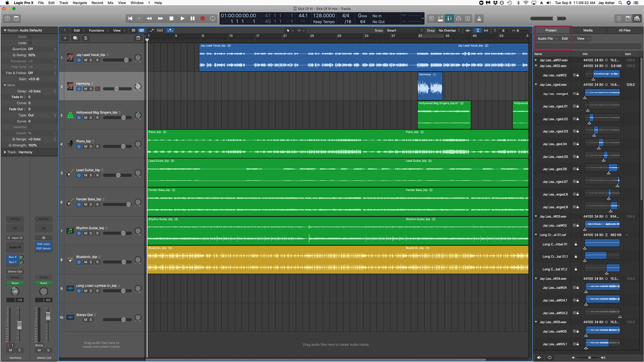Open macOS Spotlight search icon
644x362 pixels.
620,3
